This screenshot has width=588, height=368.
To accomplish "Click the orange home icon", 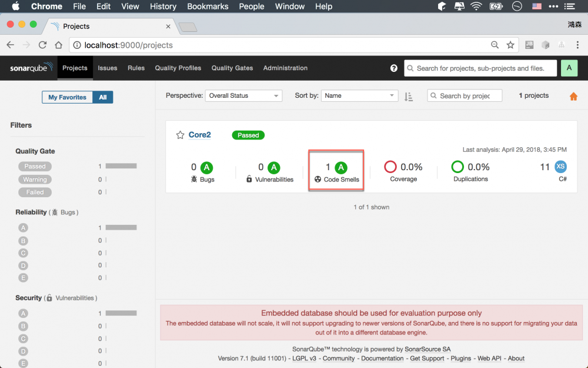I will tap(573, 95).
